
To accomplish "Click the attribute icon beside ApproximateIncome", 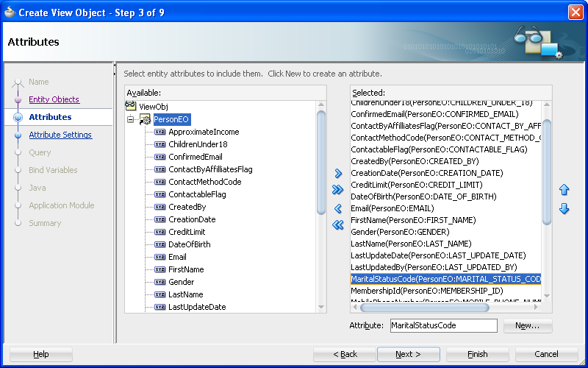I will point(160,132).
